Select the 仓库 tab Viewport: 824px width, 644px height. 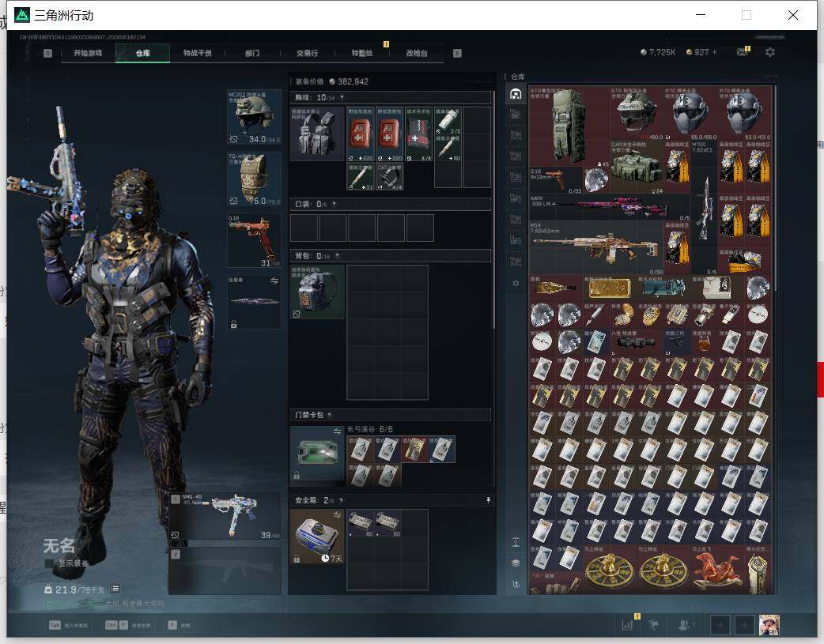click(x=143, y=53)
